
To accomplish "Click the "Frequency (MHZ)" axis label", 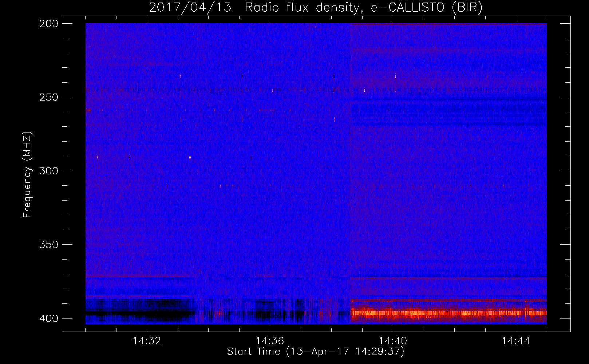I will 27,174.
